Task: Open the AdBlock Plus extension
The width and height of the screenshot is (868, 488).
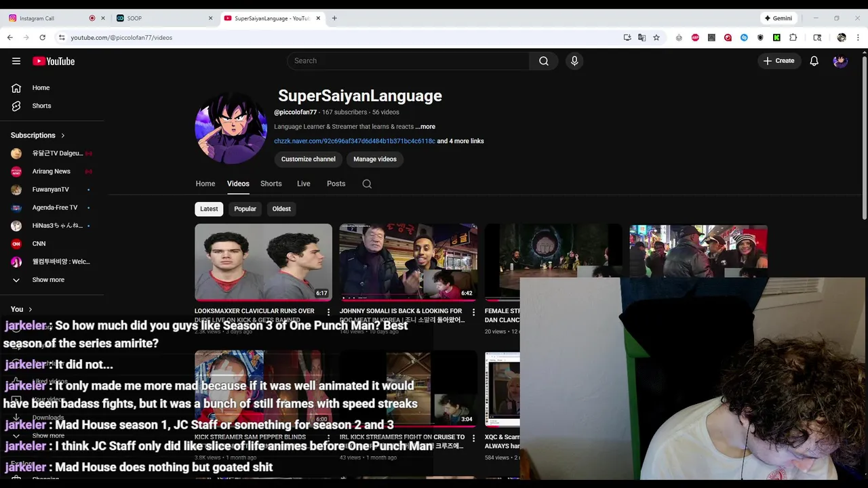Action: coord(695,37)
